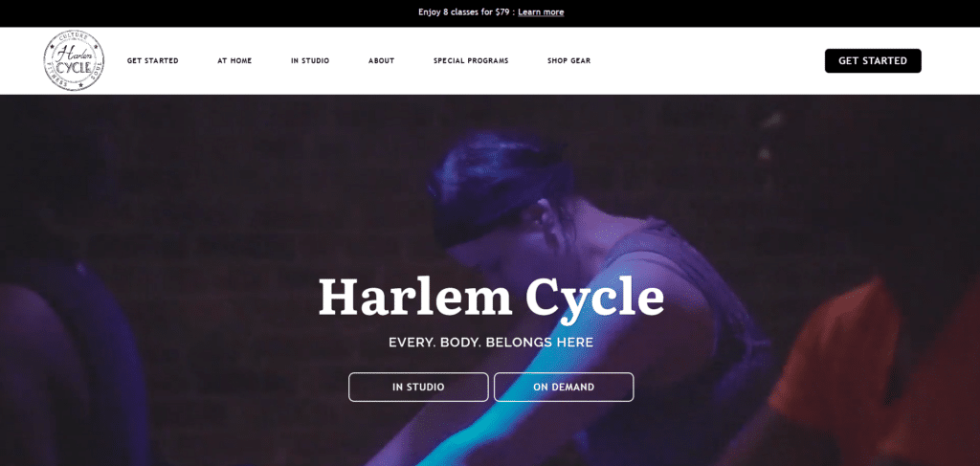
Task: Choose the In Studio outlined hero button
Action: [418, 387]
